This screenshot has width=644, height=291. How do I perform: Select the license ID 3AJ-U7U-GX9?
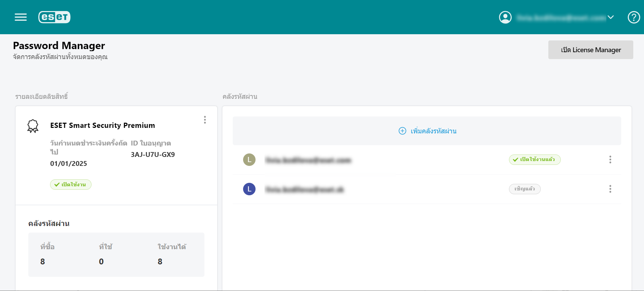coord(153,154)
